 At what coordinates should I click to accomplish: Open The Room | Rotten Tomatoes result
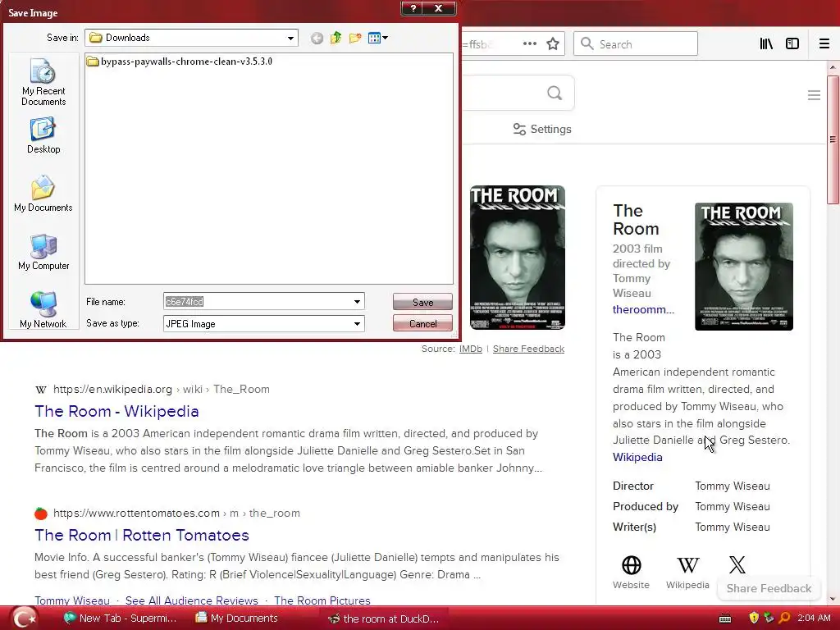142,535
